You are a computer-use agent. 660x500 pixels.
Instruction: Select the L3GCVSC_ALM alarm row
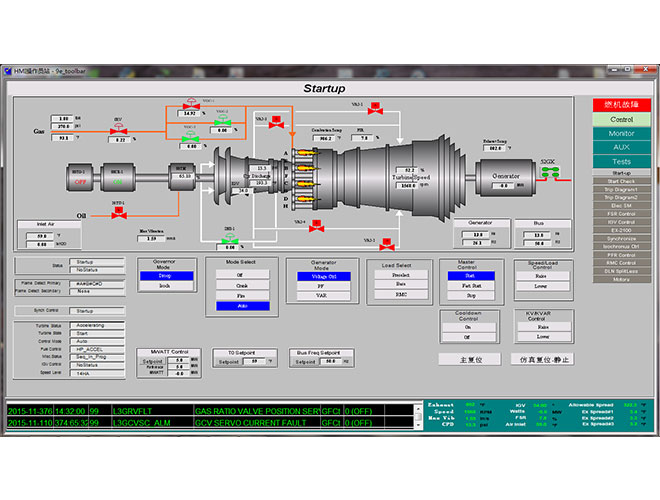click(x=210, y=423)
